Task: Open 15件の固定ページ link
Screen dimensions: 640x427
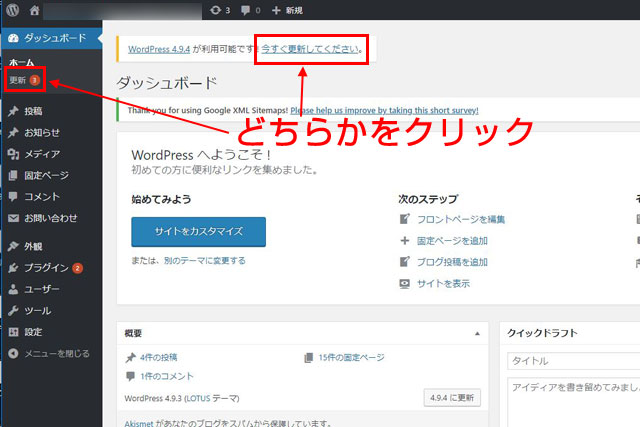Action: click(351, 358)
